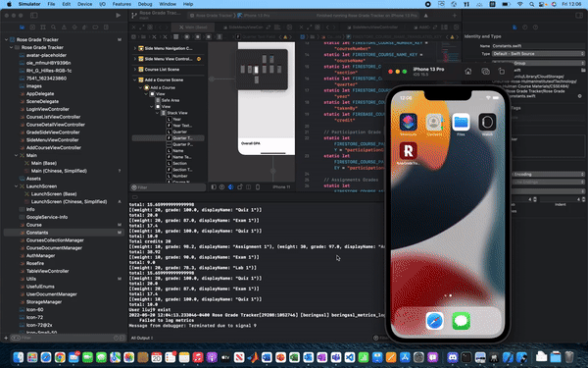Expand Side Menu View Controller scene
Viewport: 588px width, 368px height.
point(135,59)
